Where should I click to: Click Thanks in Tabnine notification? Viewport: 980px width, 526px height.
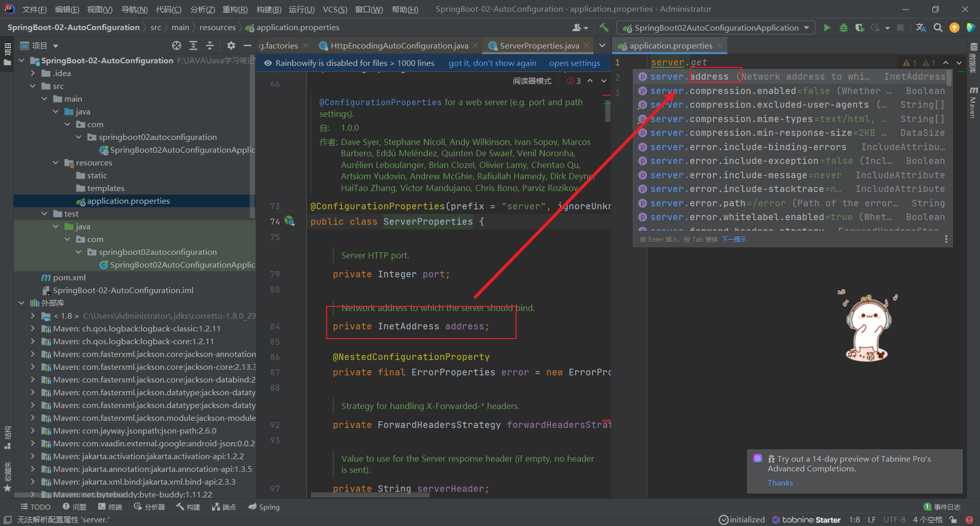coord(780,483)
